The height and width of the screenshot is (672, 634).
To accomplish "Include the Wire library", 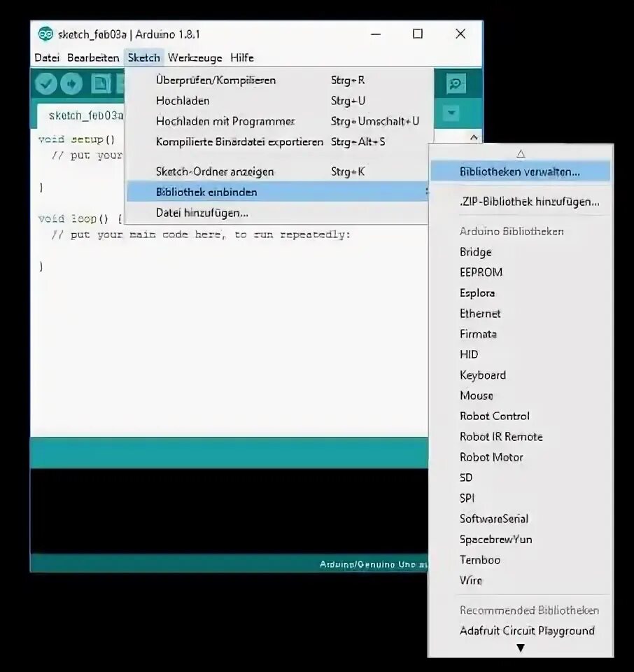I will (520, 580).
